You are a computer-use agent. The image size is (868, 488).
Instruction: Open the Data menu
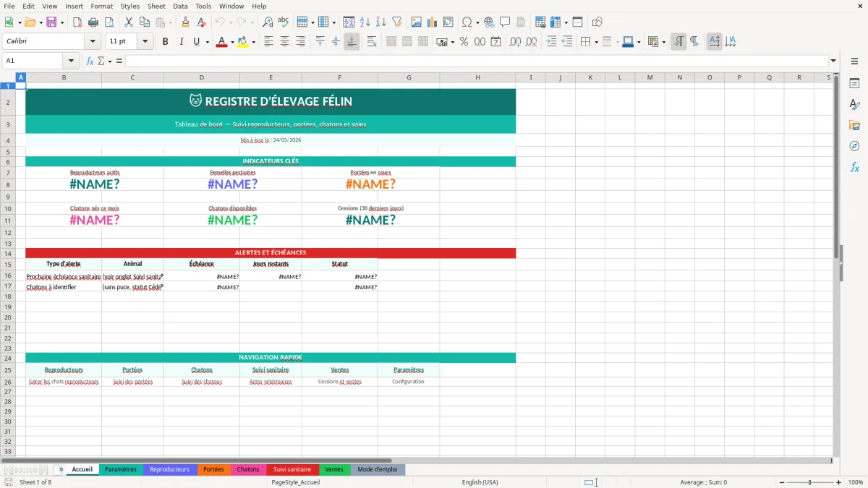tap(180, 6)
